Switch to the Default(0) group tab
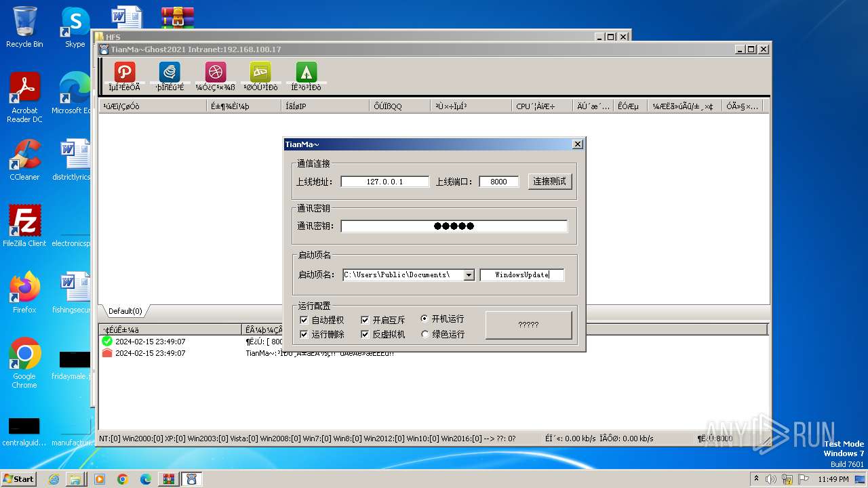The image size is (868, 488). tap(125, 311)
